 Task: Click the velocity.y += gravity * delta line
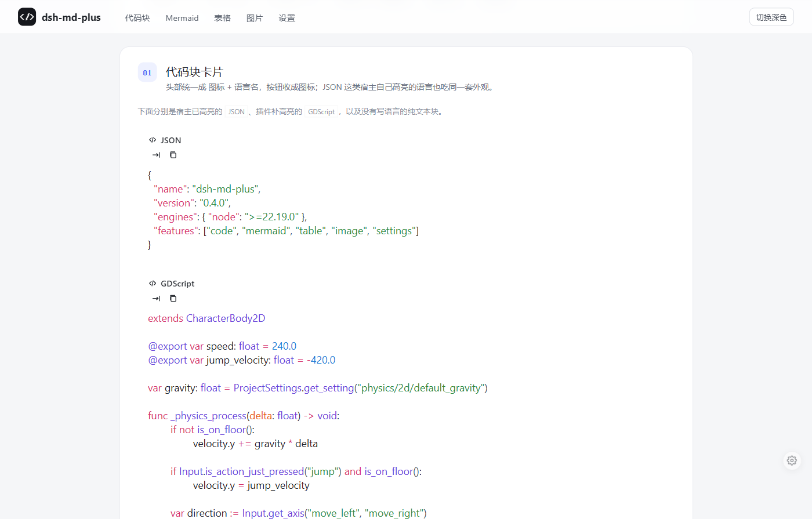tap(255, 444)
